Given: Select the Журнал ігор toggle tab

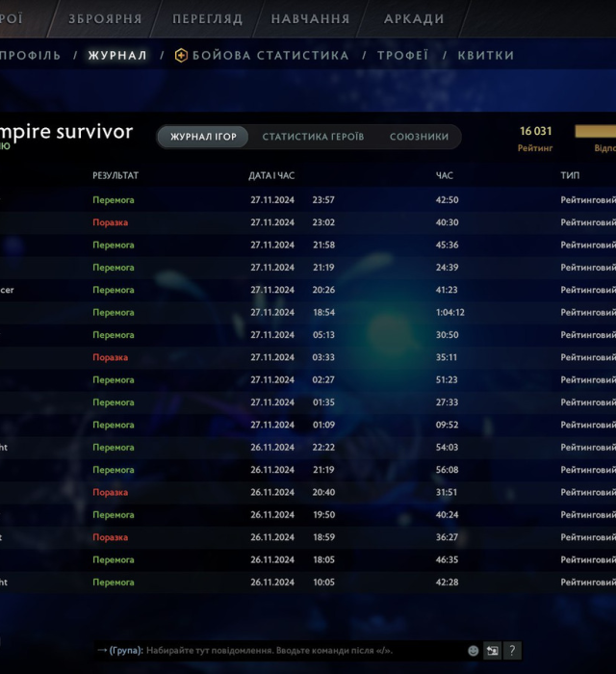Looking at the screenshot, I should (203, 137).
